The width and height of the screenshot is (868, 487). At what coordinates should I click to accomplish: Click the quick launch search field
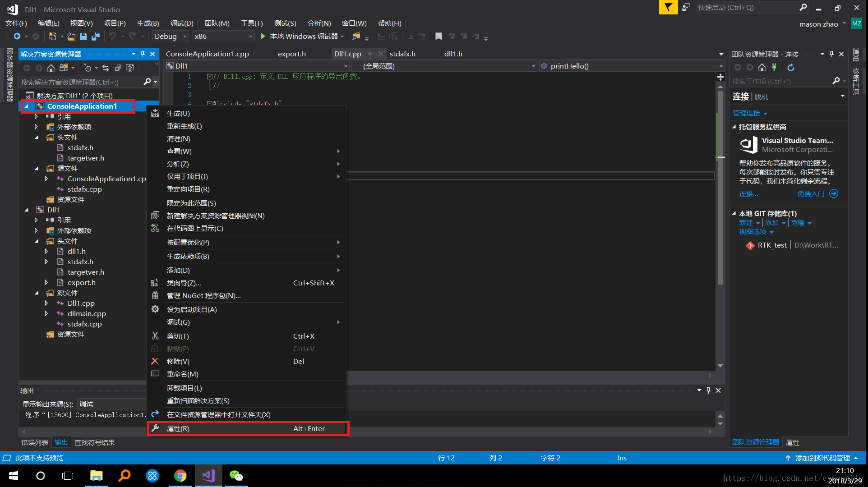747,8
